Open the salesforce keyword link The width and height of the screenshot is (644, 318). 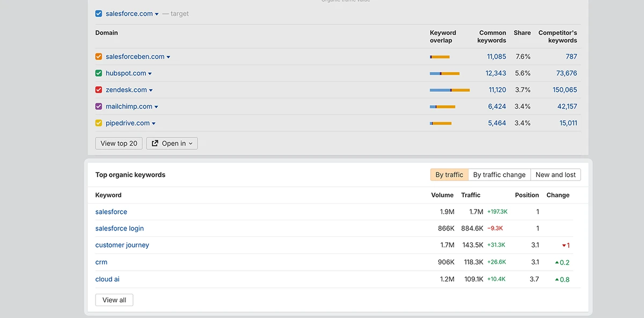pos(111,212)
